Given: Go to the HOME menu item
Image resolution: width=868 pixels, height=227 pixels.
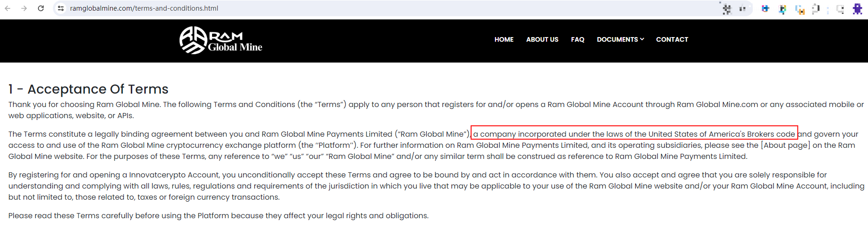Looking at the screenshot, I should click(x=504, y=39).
